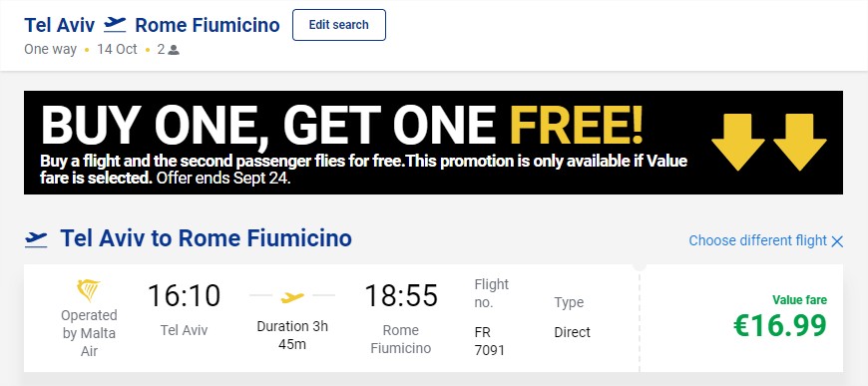
Task: Click the 14 Oct date in header
Action: 117,49
